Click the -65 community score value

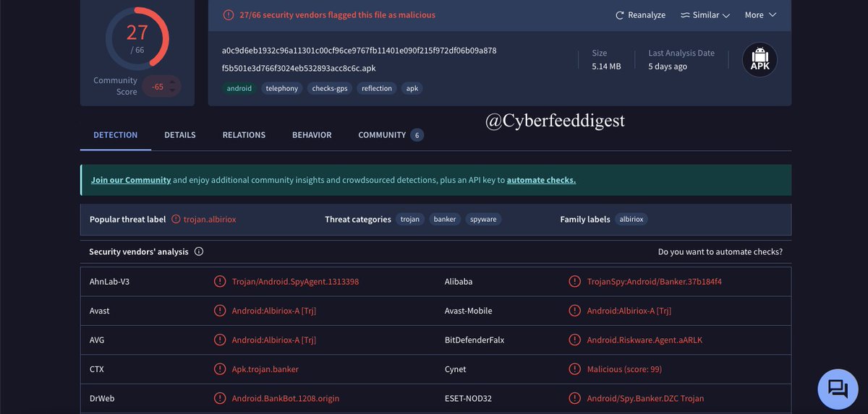coord(157,87)
